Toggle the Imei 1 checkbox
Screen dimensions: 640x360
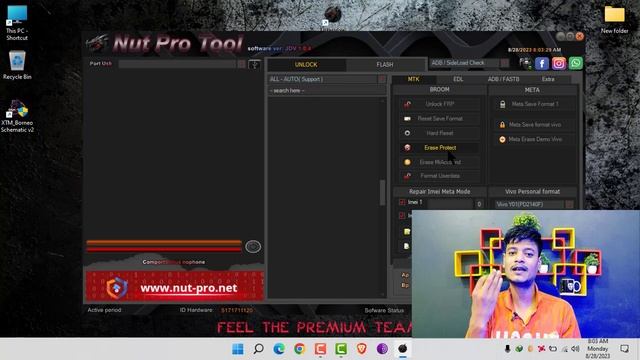[x=402, y=202]
